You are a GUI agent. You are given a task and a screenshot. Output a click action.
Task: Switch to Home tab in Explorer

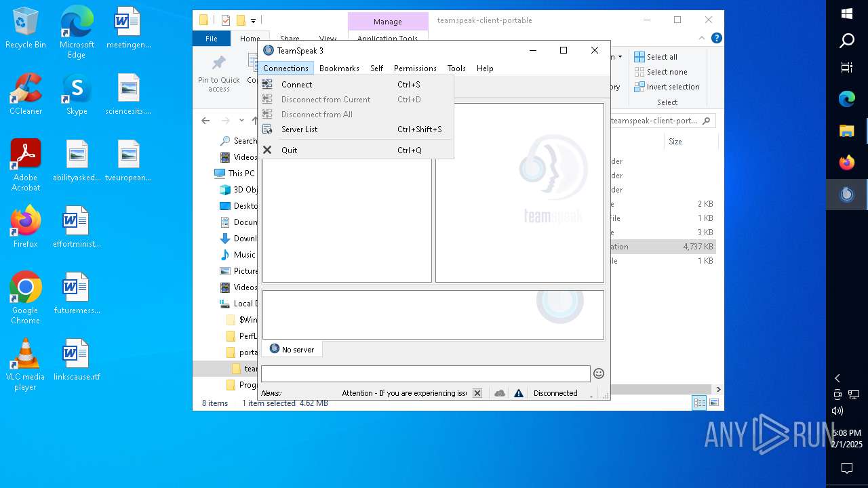coord(250,39)
